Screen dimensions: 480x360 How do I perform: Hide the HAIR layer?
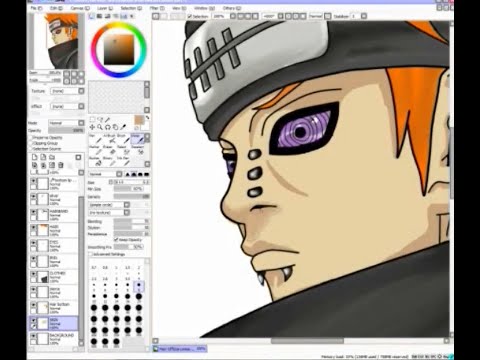click(33, 228)
